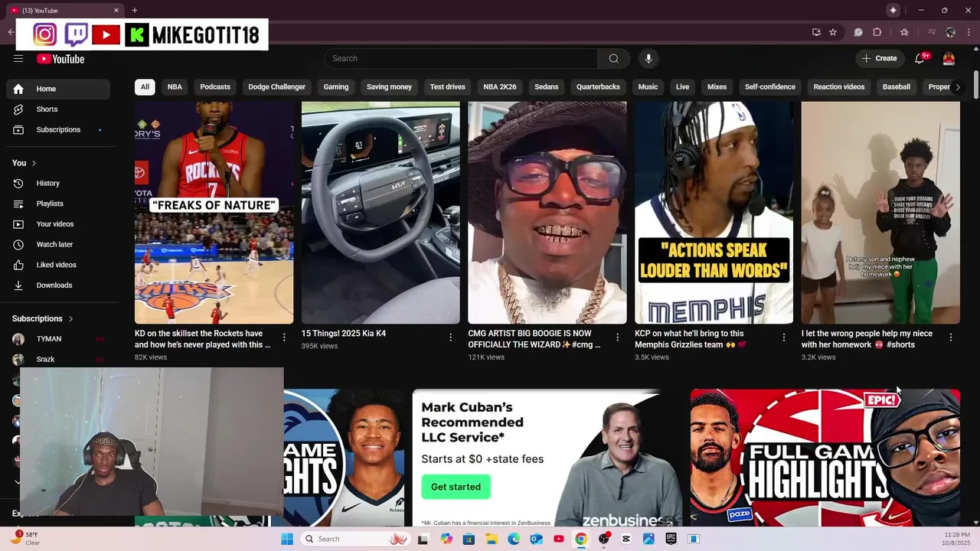Image resolution: width=980 pixels, height=551 pixels.
Task: Open Chrome three-dot menu
Action: [969, 32]
